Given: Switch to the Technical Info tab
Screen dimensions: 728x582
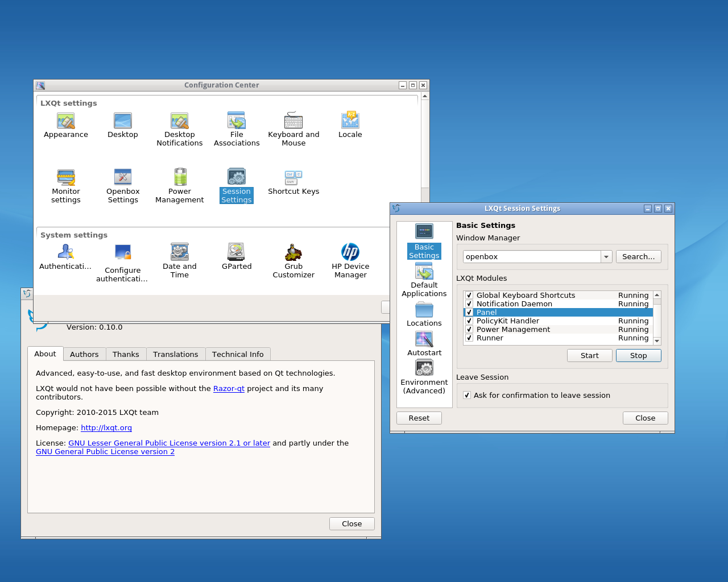Looking at the screenshot, I should 238,354.
